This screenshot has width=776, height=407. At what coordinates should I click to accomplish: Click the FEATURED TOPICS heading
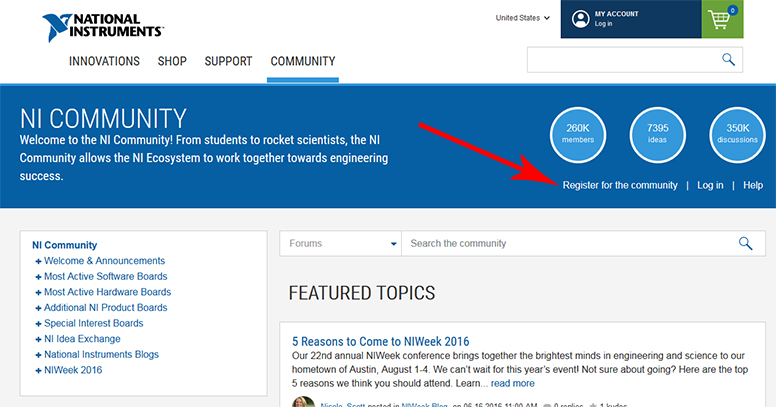pos(362,293)
